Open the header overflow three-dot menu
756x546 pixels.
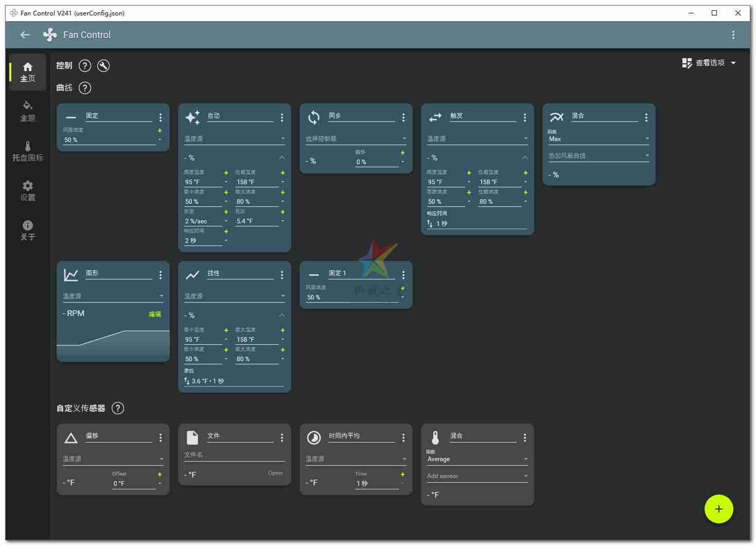[733, 35]
